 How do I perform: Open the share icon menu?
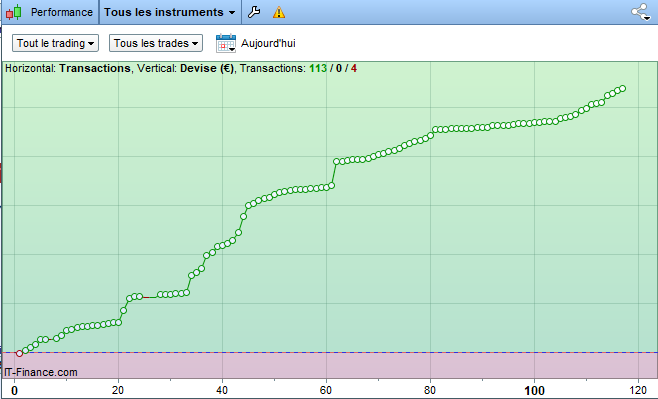[x=641, y=12]
